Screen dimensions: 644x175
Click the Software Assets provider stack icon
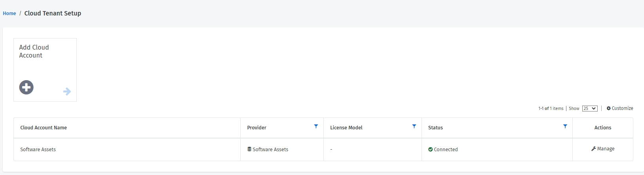tap(249, 149)
